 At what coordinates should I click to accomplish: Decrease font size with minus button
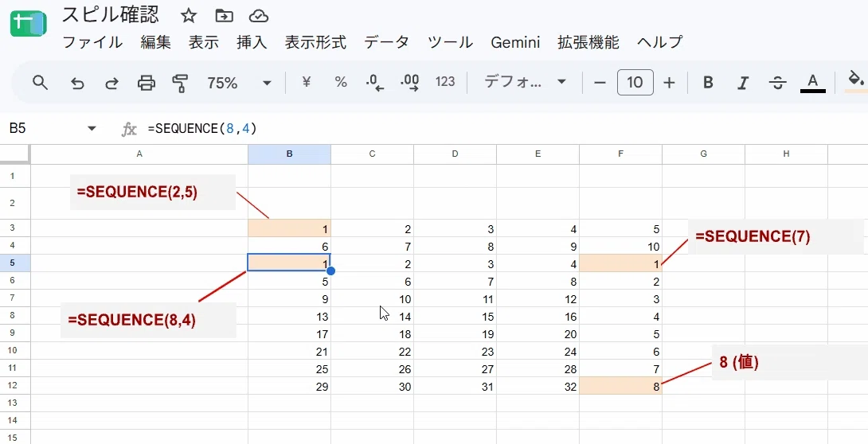pos(600,83)
